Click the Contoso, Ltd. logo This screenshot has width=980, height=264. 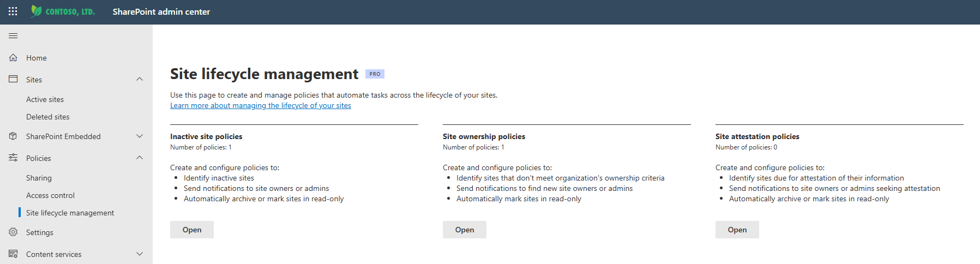[63, 11]
